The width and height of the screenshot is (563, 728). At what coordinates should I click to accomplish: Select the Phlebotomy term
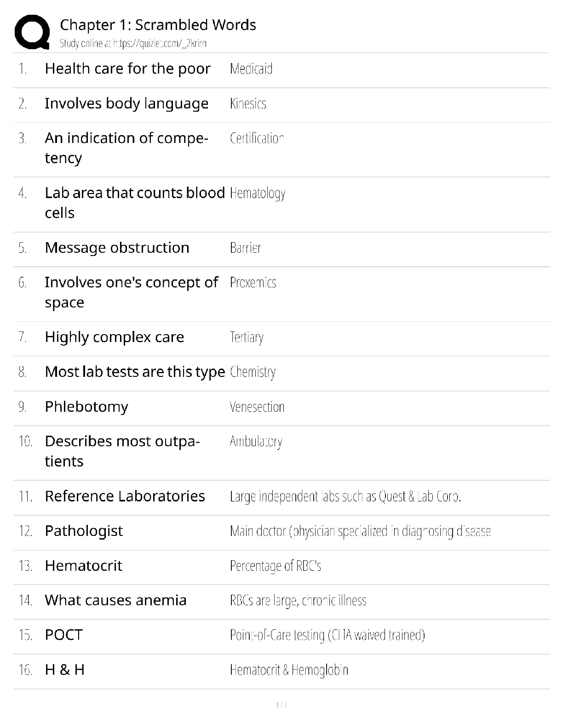(86, 407)
